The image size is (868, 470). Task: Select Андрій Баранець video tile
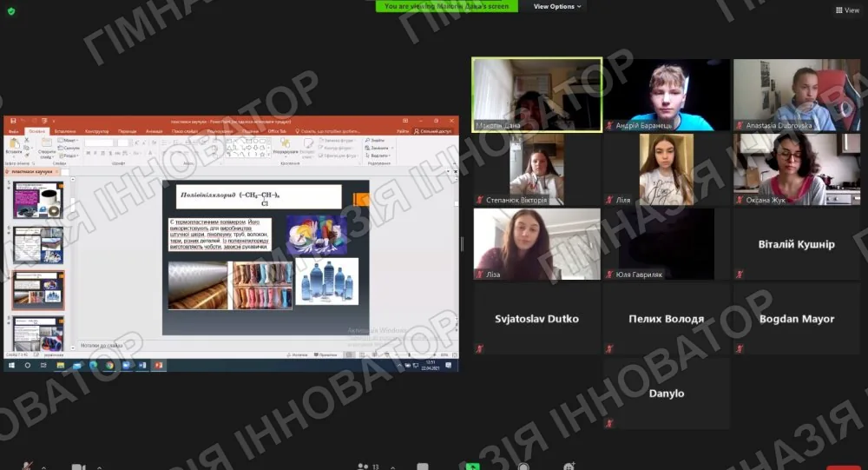(x=667, y=95)
